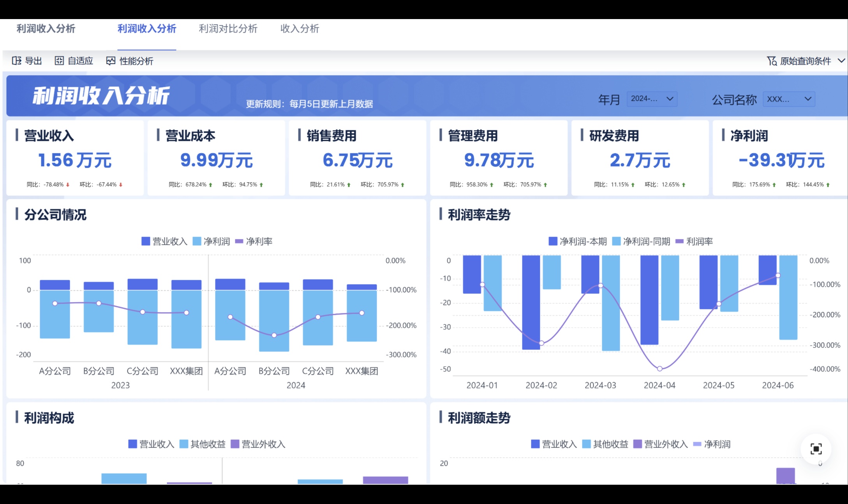Toggle 其他收益 legend in 利润构成 chart
The width and height of the screenshot is (848, 504).
click(203, 444)
